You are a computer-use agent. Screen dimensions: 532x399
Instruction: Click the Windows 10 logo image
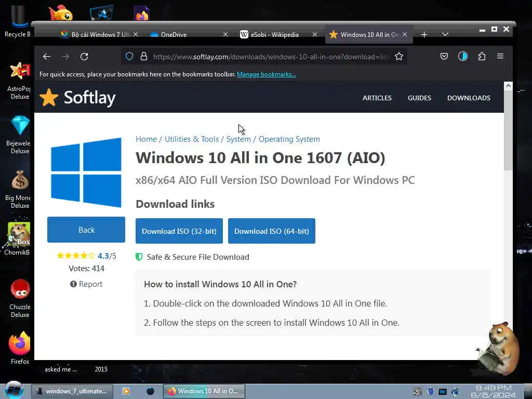tap(86, 172)
